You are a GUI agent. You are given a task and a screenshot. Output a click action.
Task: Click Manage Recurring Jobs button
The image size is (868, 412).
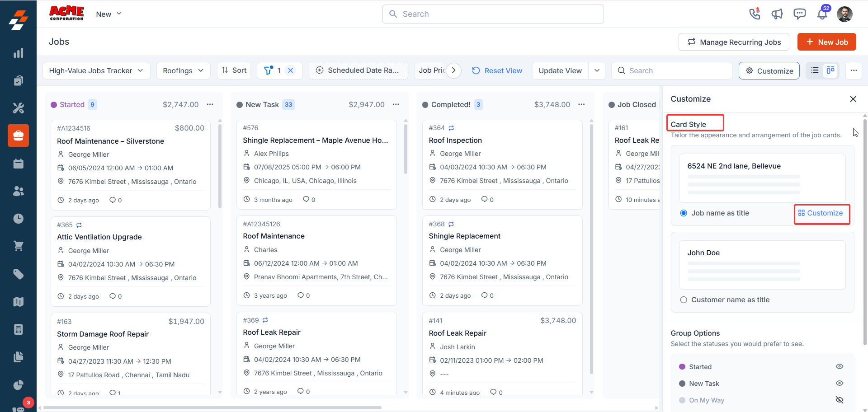pos(734,42)
